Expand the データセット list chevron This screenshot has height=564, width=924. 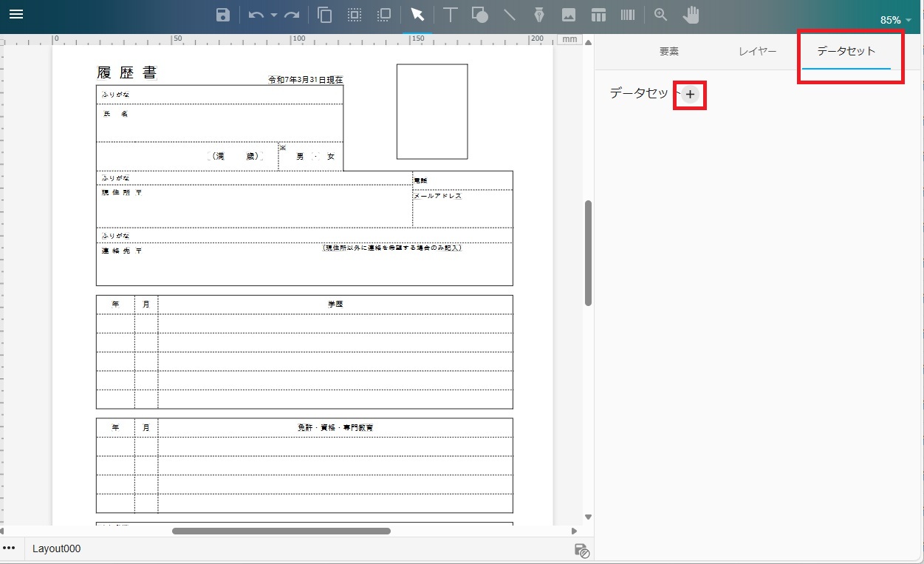coord(677,94)
